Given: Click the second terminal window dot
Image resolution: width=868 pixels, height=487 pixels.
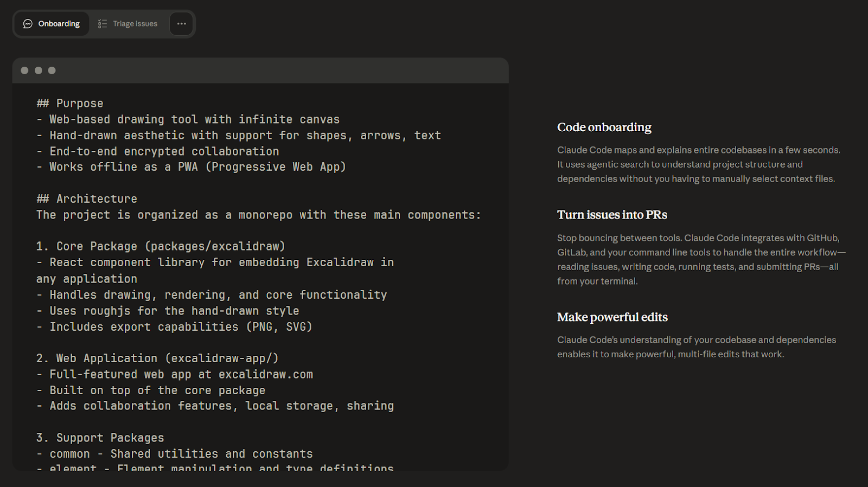Looking at the screenshot, I should click(x=39, y=71).
